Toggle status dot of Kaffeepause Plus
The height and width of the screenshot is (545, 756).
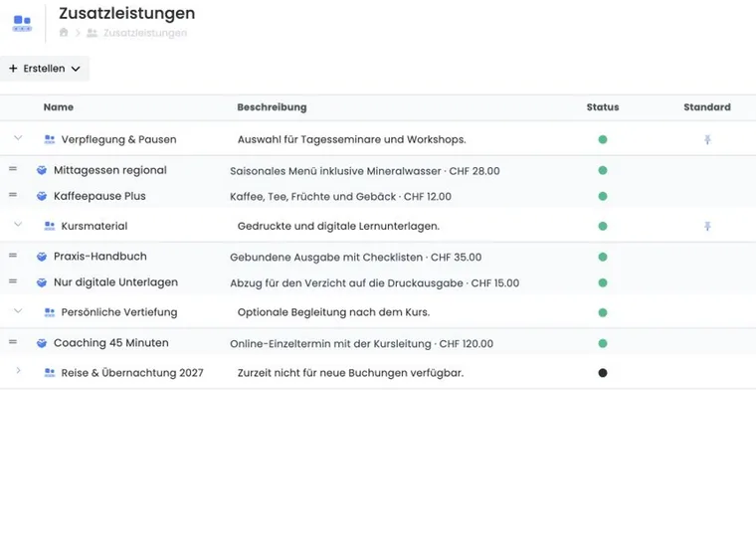tap(603, 197)
